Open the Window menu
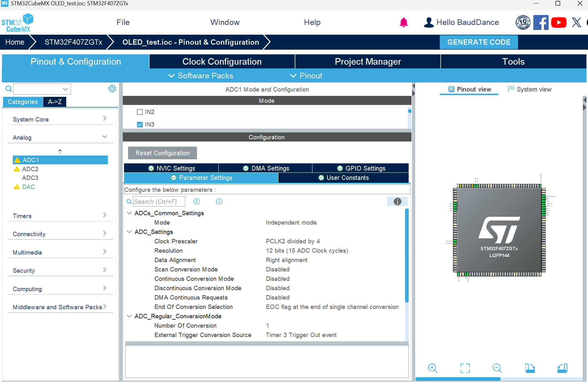Viewport: 588px width, 382px height. tap(225, 22)
